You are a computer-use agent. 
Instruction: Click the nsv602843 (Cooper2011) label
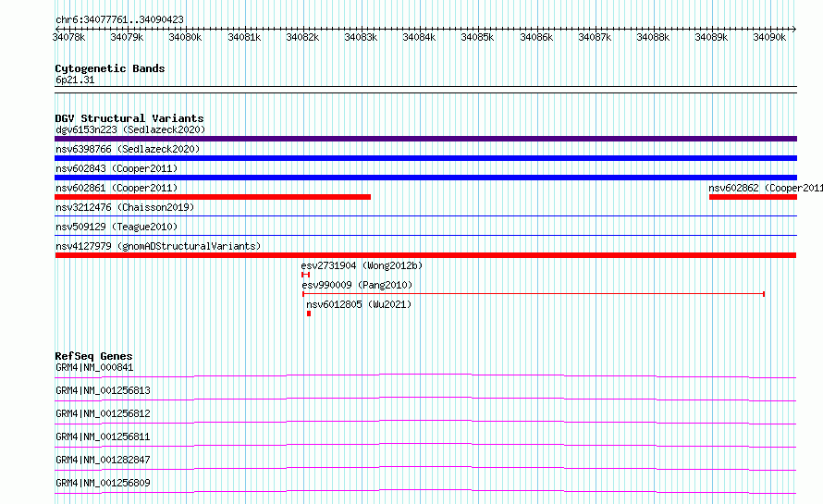click(117, 168)
